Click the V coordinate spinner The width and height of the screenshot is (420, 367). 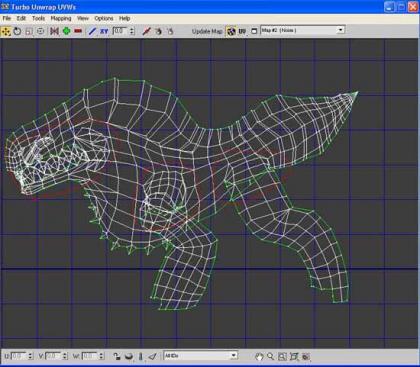pyautogui.click(x=65, y=356)
